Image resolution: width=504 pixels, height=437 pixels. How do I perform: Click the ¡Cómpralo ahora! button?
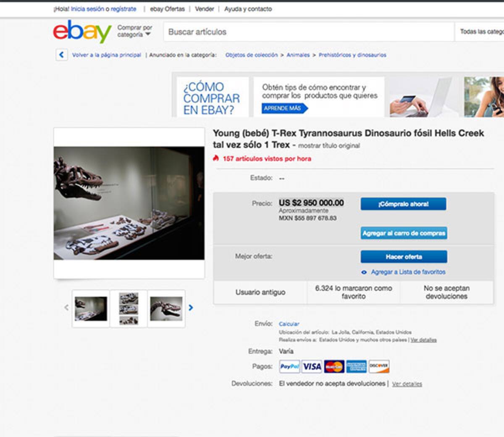point(403,204)
